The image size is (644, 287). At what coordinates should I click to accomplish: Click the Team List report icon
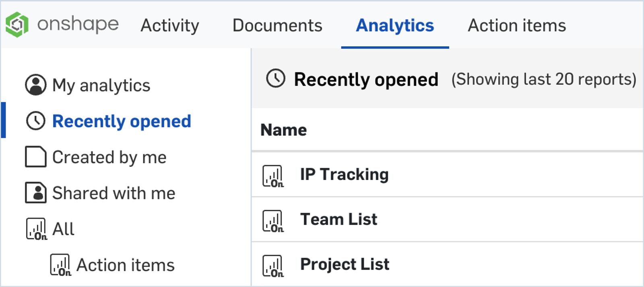coord(273,221)
